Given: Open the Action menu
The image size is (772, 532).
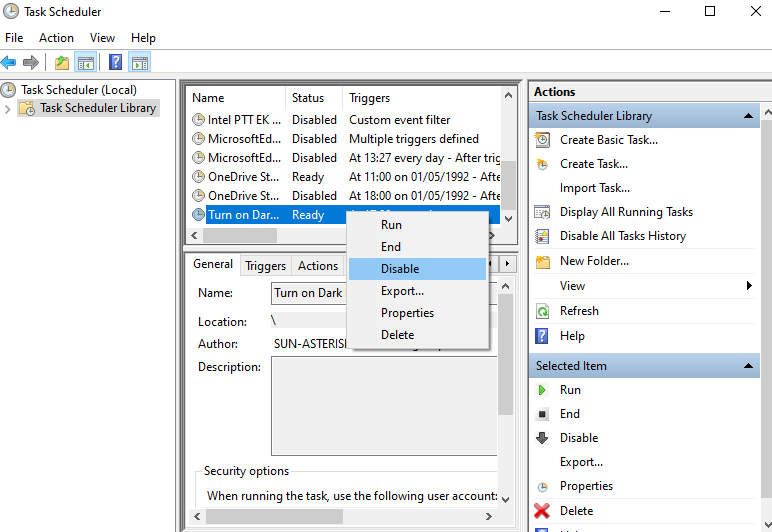Looking at the screenshot, I should tap(56, 38).
